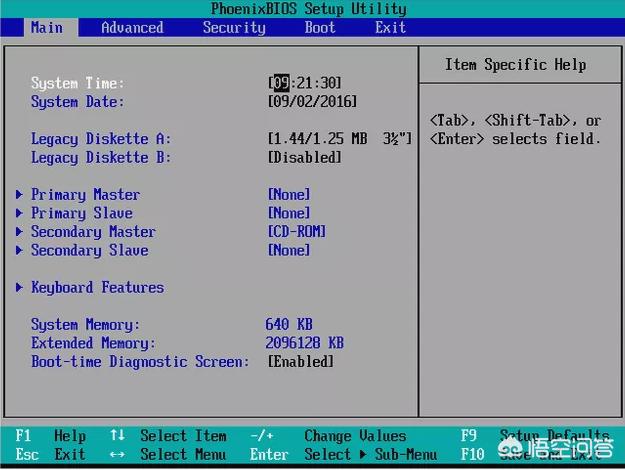This screenshot has height=470, width=625.
Task: Click the Extended Memory label
Action: click(93, 343)
